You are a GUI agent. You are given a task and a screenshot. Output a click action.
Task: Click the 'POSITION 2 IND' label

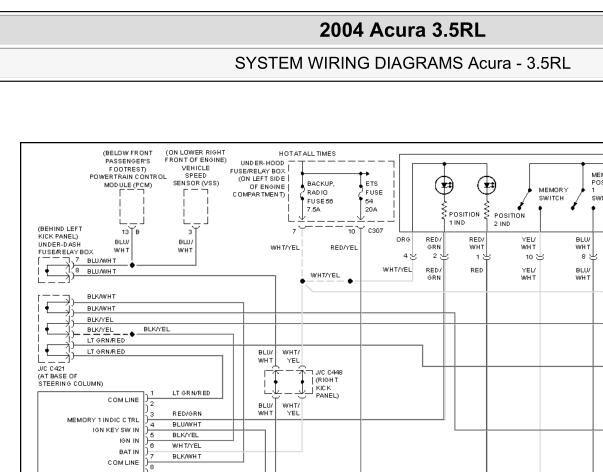[x=509, y=219]
